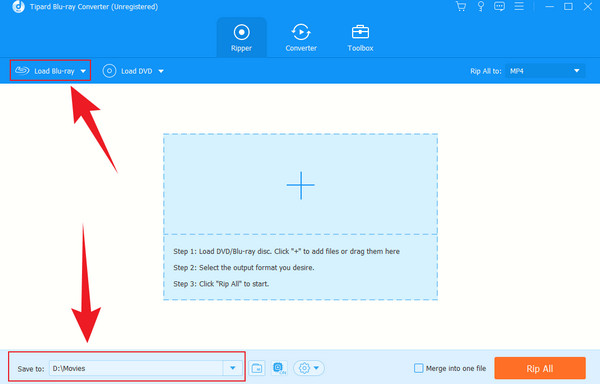Click the Tipard Blu-ray Converter (Unregistered) title text
Viewport: 600px width, 384px height.
94,7
